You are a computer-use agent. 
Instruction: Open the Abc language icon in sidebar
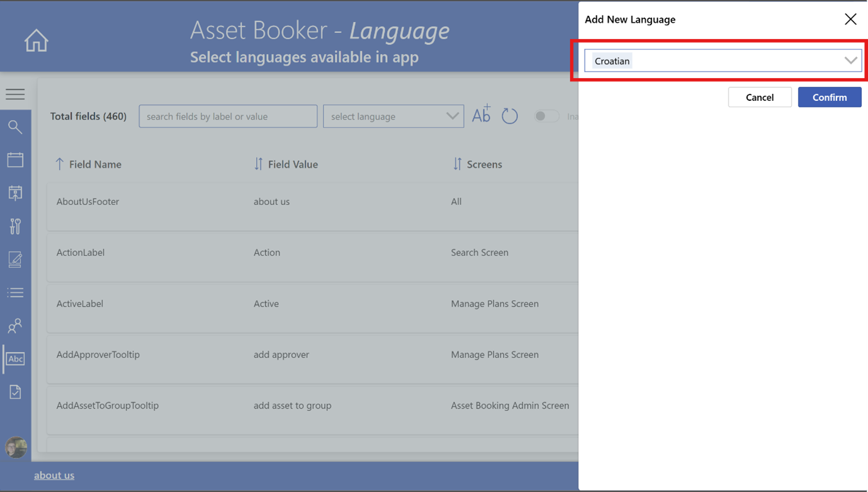tap(15, 359)
